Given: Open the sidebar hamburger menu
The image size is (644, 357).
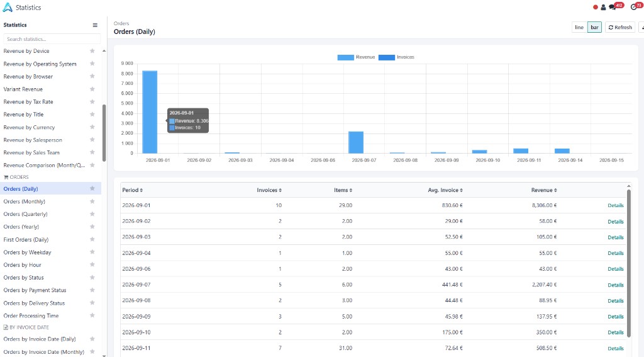Looking at the screenshot, I should (x=95, y=25).
